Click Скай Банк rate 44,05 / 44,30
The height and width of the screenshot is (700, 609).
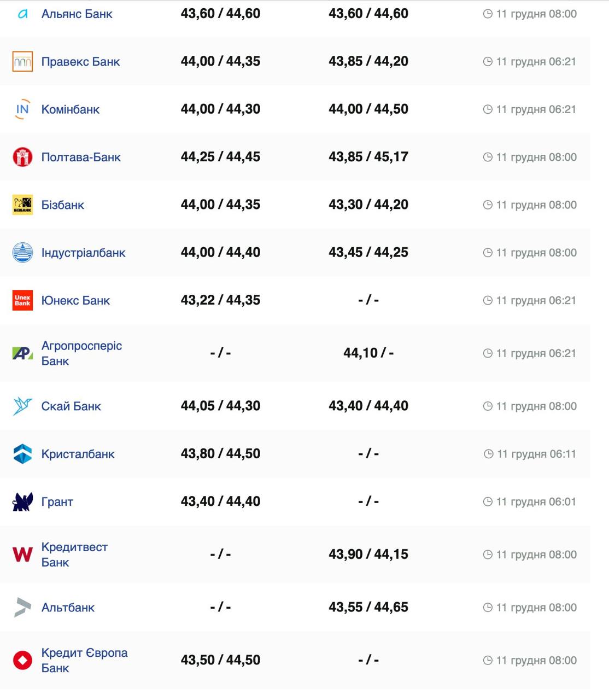pyautogui.click(x=220, y=406)
